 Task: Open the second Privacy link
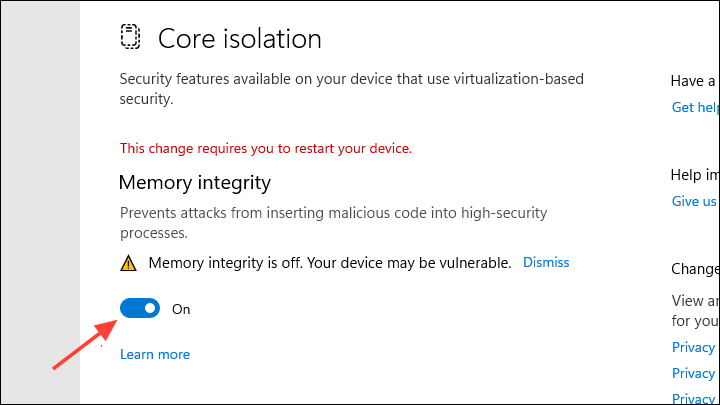click(x=694, y=373)
